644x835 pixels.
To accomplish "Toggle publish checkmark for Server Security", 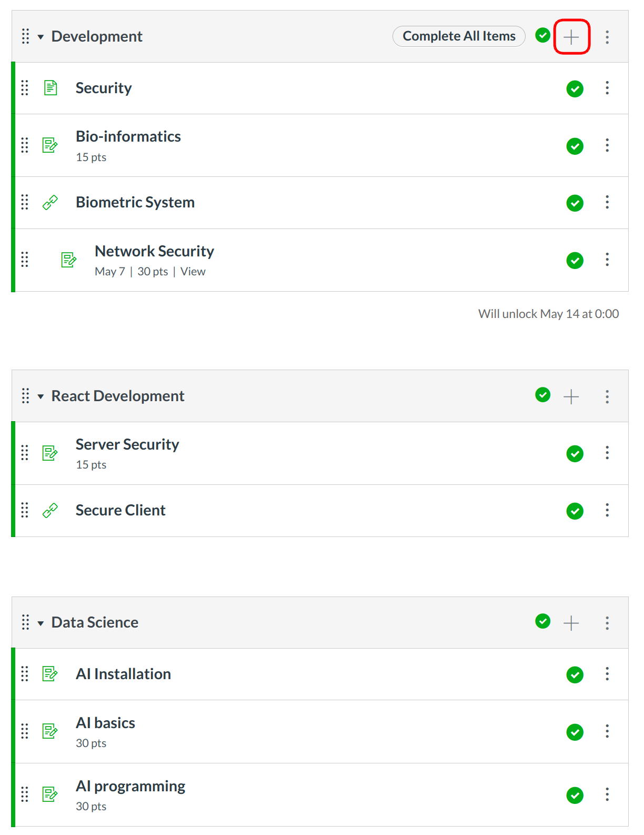I will click(x=575, y=453).
